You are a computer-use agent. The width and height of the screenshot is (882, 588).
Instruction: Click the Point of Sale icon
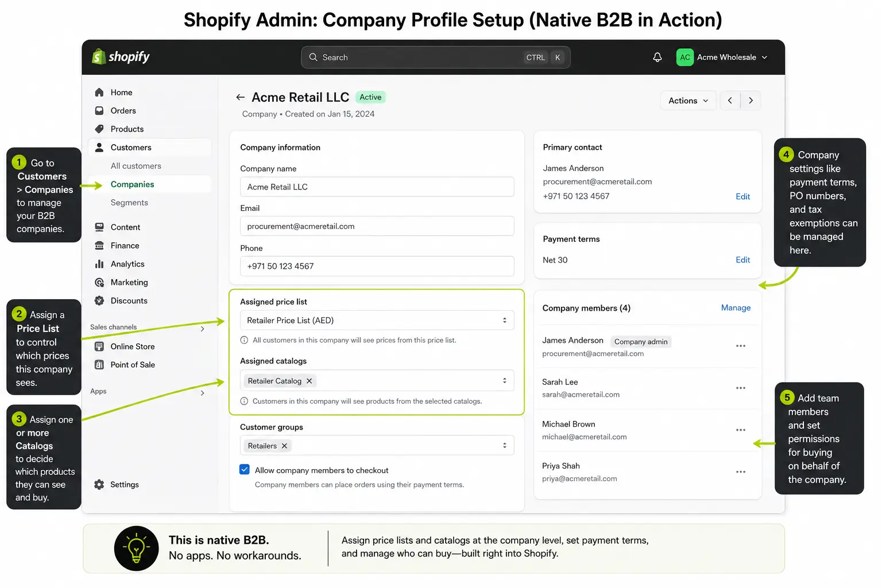click(99, 365)
